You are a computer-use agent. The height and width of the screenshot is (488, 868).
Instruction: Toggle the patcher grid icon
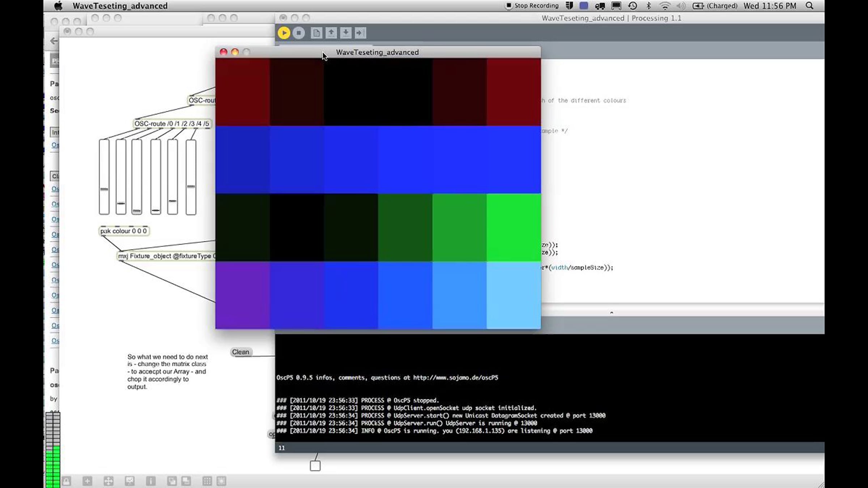tap(207, 481)
